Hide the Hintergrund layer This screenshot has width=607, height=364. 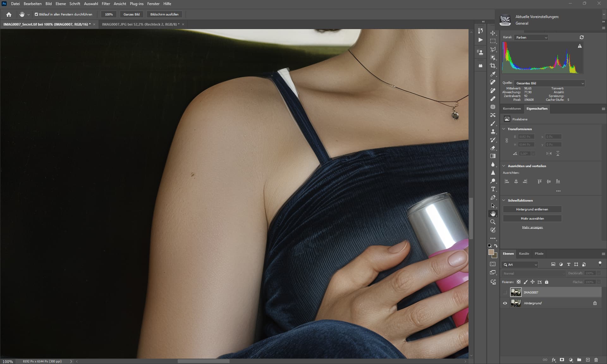pos(505,303)
